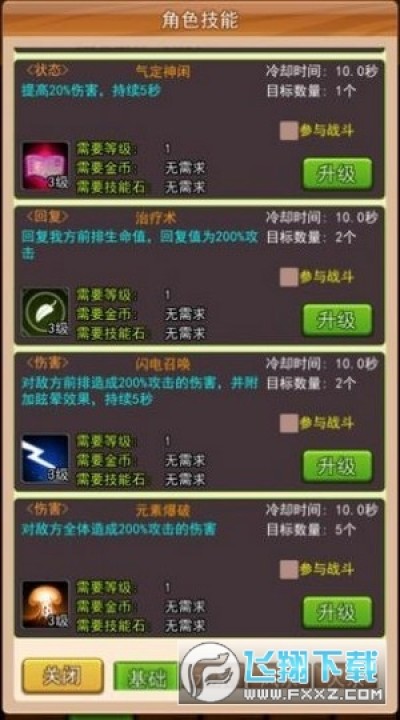Click the 闪电召唤 skill description text
Image resolution: width=400 pixels, height=720 pixels.
(140, 391)
